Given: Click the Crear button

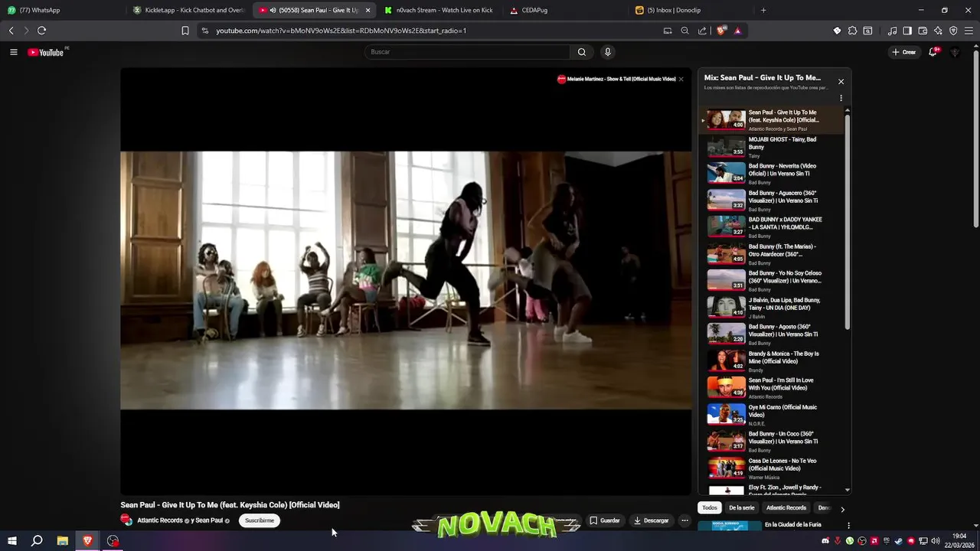Looking at the screenshot, I should tap(904, 52).
